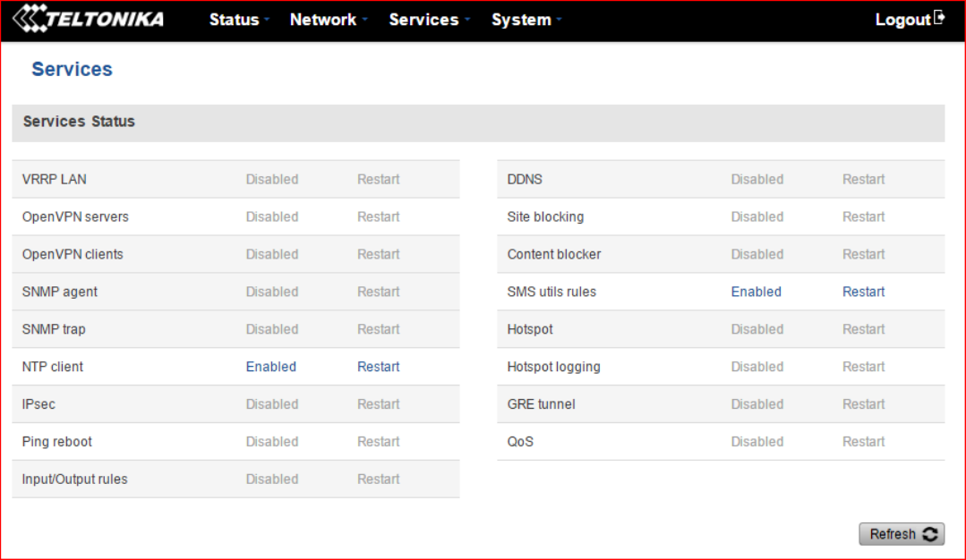Restart the SMS utils rules service
Screen dimensions: 966x560
click(x=863, y=292)
